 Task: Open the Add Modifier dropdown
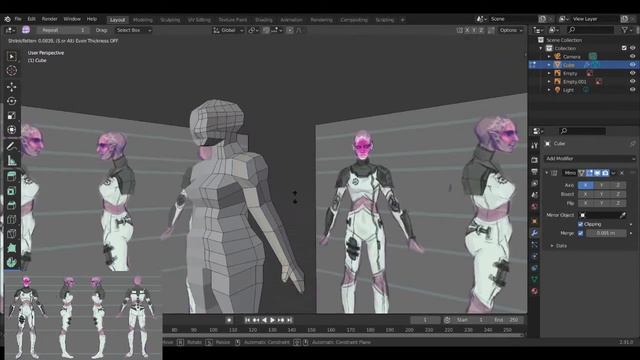click(x=590, y=158)
